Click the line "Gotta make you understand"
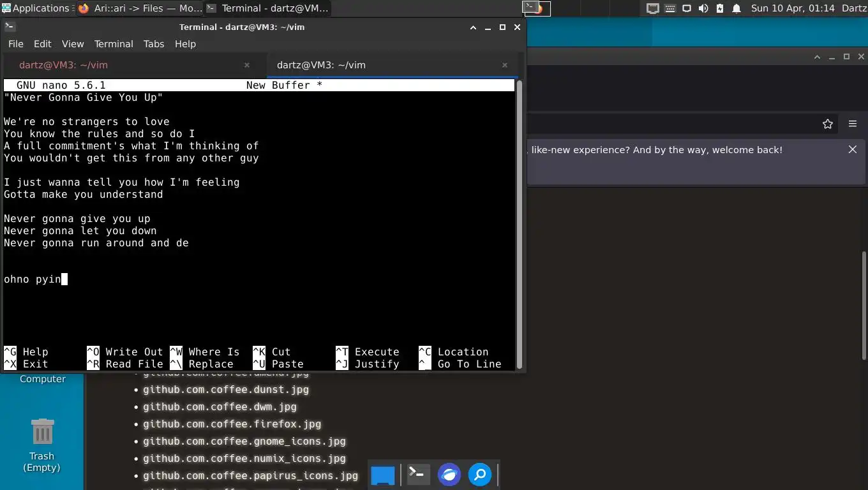Image resolution: width=868 pixels, height=490 pixels. pos(84,195)
